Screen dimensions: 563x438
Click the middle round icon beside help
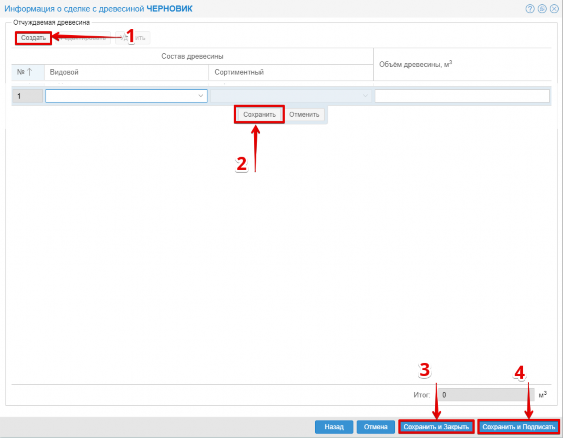tap(542, 9)
